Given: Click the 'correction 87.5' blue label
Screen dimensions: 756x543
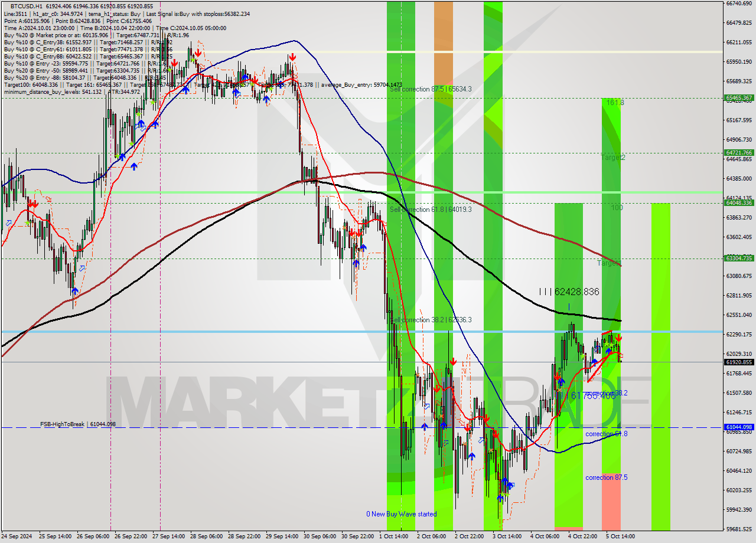Looking at the screenshot, I should pyautogui.click(x=607, y=477).
